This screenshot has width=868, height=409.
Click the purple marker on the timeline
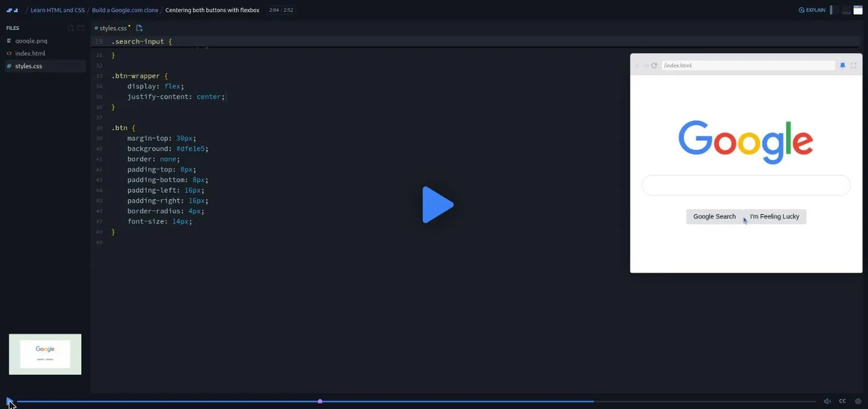pos(320,402)
